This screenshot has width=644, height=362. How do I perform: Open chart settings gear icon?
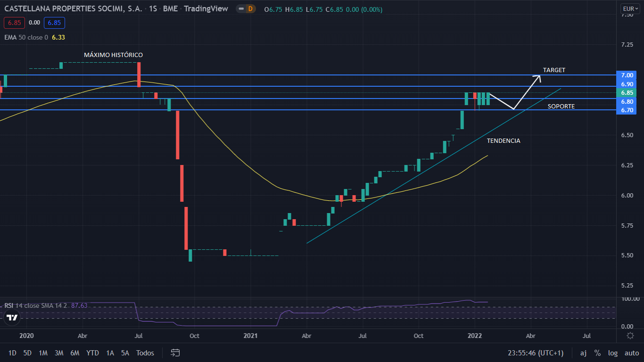coord(630,336)
